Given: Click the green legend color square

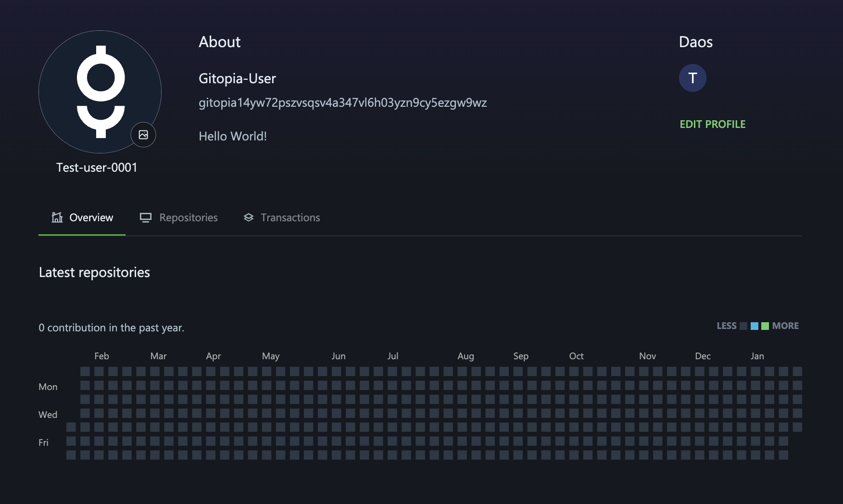Looking at the screenshot, I should click(765, 326).
